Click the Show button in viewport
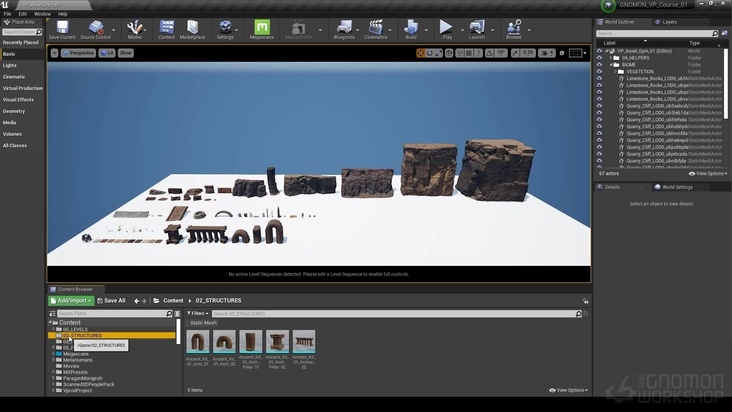Image resolution: width=732 pixels, height=412 pixels. click(x=126, y=53)
